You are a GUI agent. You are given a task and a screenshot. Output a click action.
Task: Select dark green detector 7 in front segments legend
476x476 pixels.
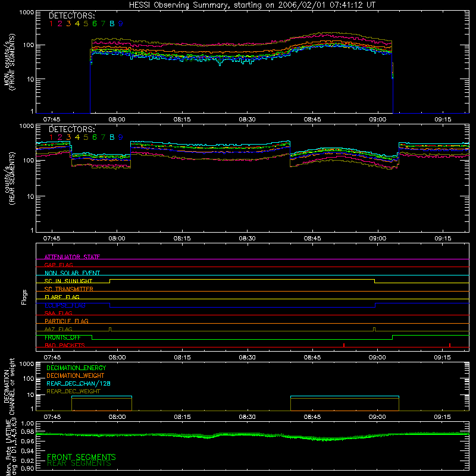(103, 24)
